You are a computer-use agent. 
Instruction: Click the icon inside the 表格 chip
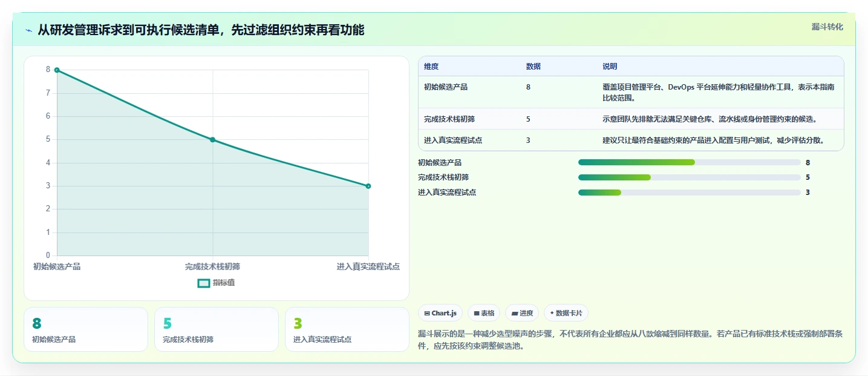coord(477,314)
